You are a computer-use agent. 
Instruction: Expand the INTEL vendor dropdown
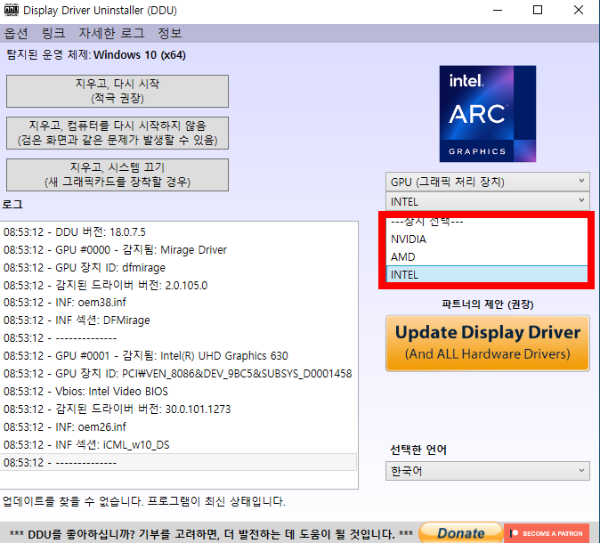click(488, 201)
